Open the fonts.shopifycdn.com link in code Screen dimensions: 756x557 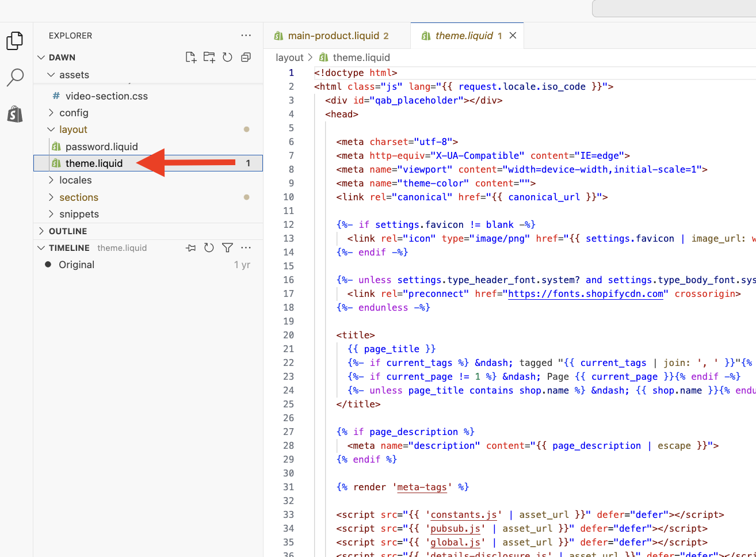586,294
